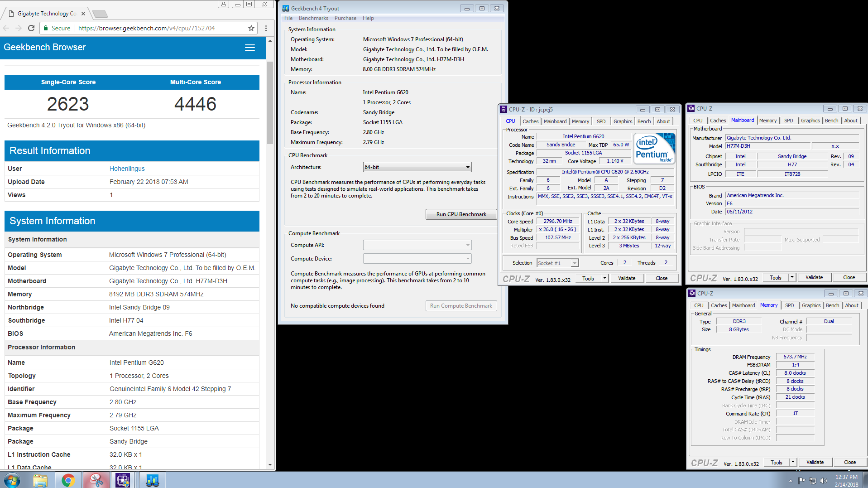Open Windows Explorer from the taskbar
Viewport: 868px width, 488px height.
tap(40, 480)
